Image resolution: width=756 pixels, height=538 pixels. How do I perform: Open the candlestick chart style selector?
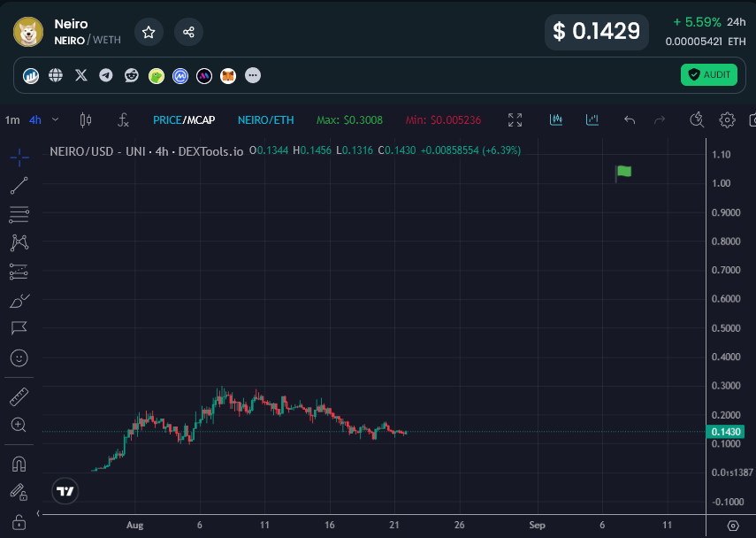[x=86, y=120]
